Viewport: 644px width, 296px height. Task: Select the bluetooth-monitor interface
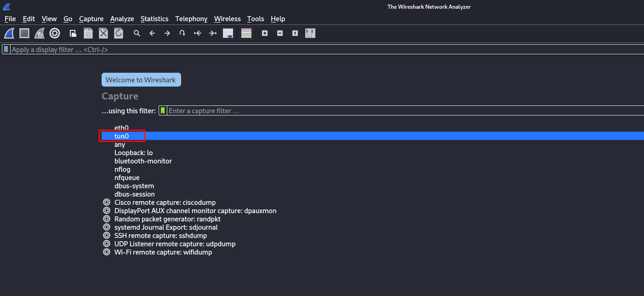click(x=143, y=161)
